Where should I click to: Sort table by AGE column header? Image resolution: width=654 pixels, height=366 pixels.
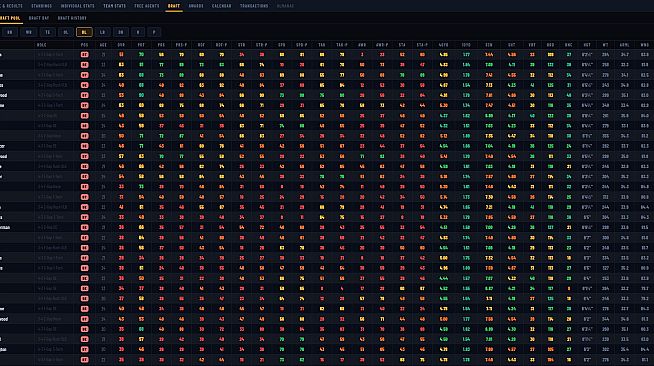tap(103, 45)
